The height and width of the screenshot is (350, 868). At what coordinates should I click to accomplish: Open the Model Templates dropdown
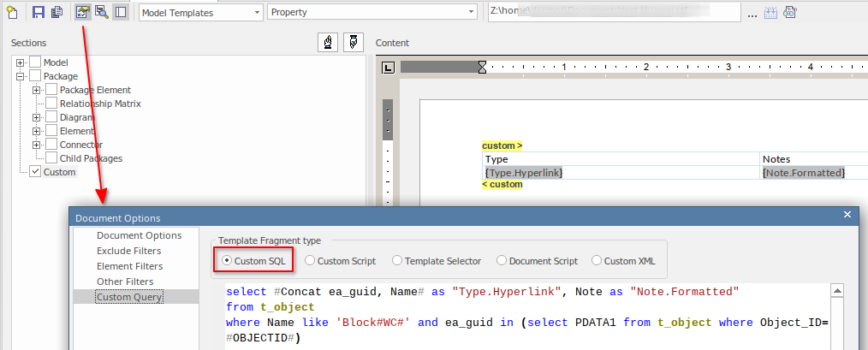click(x=200, y=13)
